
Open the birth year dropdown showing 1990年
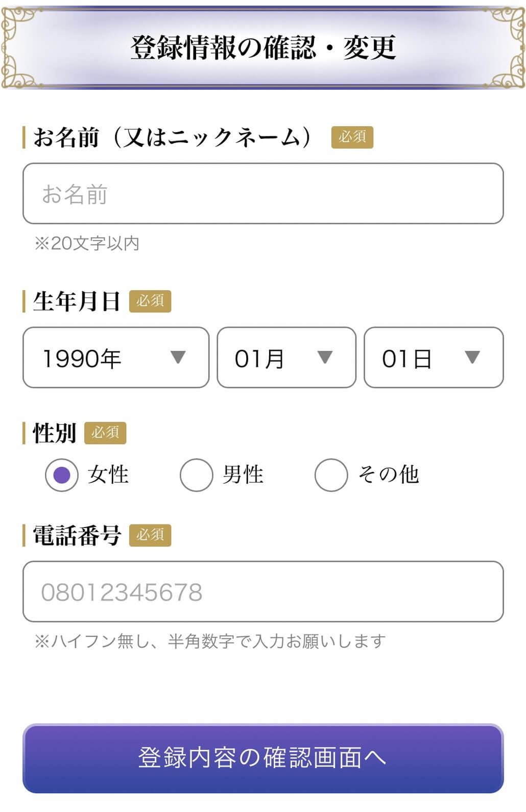point(116,357)
